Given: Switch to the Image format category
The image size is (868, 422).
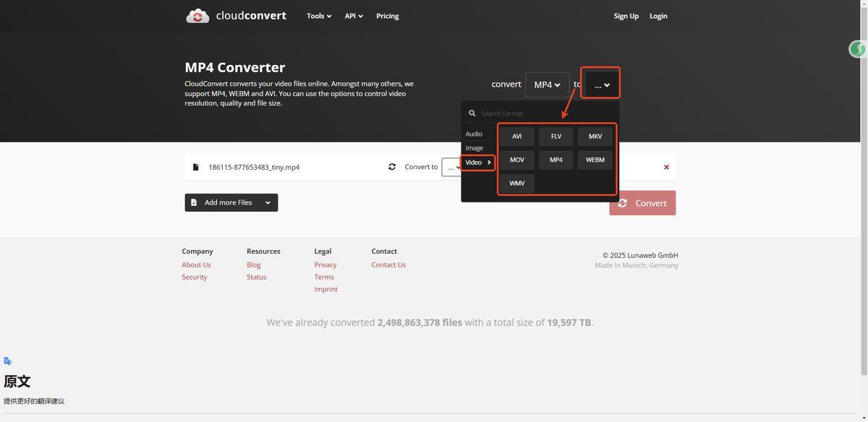Looking at the screenshot, I should point(474,148).
